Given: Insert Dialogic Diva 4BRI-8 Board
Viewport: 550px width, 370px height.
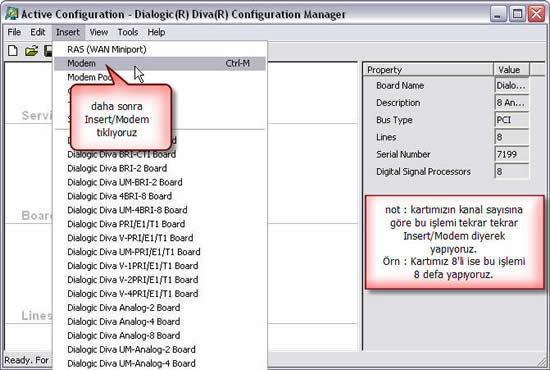Looking at the screenshot, I should pyautogui.click(x=160, y=196).
